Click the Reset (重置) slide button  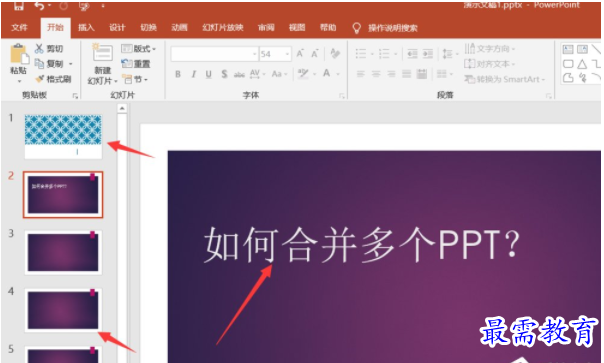136,64
